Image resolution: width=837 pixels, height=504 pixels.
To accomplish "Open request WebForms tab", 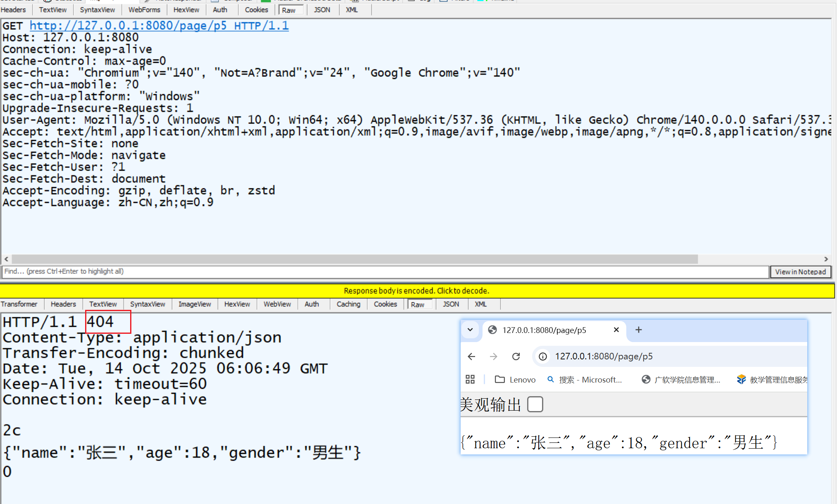I will click(144, 10).
